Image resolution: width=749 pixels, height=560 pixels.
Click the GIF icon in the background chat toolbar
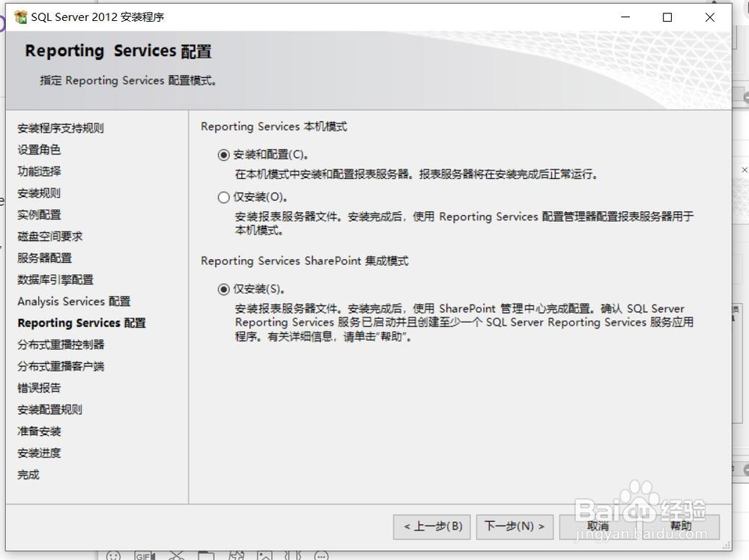(x=145, y=556)
